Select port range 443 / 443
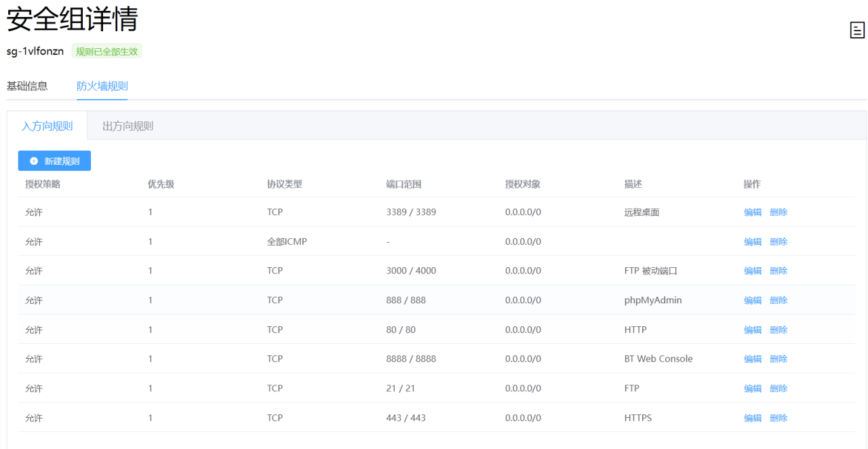 click(x=406, y=418)
